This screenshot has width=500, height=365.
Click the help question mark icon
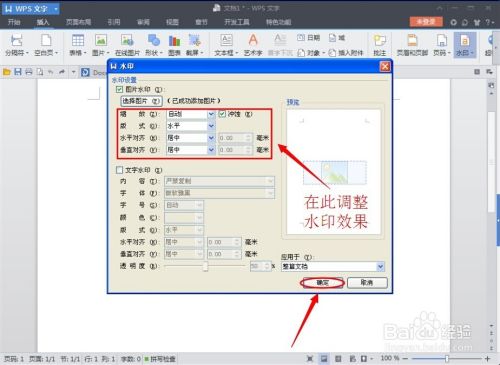(x=488, y=22)
